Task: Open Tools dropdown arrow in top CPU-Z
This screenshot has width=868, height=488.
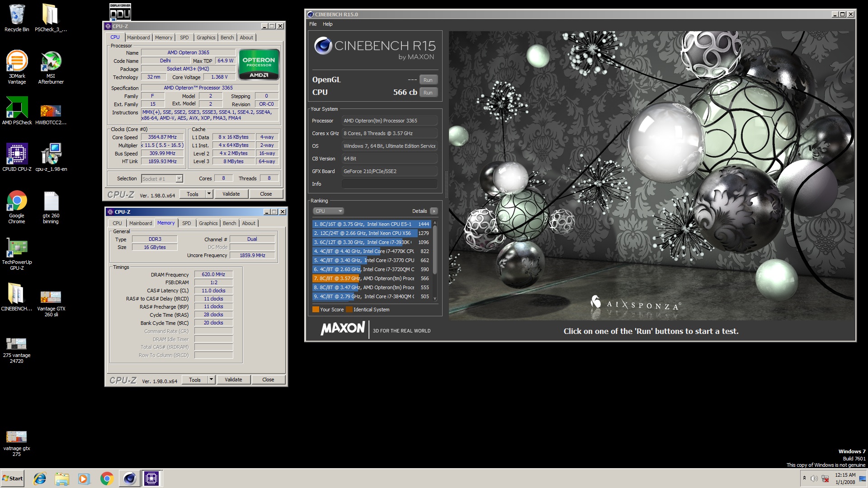Action: [x=209, y=194]
